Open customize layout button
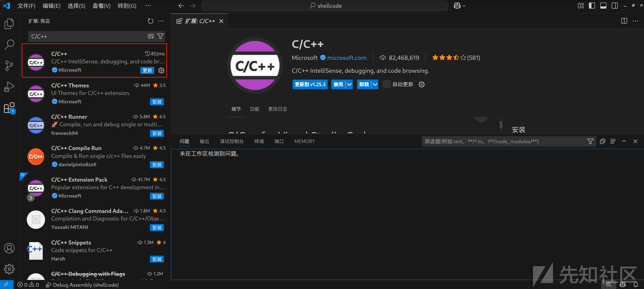This screenshot has width=644, height=289. pyautogui.click(x=581, y=6)
